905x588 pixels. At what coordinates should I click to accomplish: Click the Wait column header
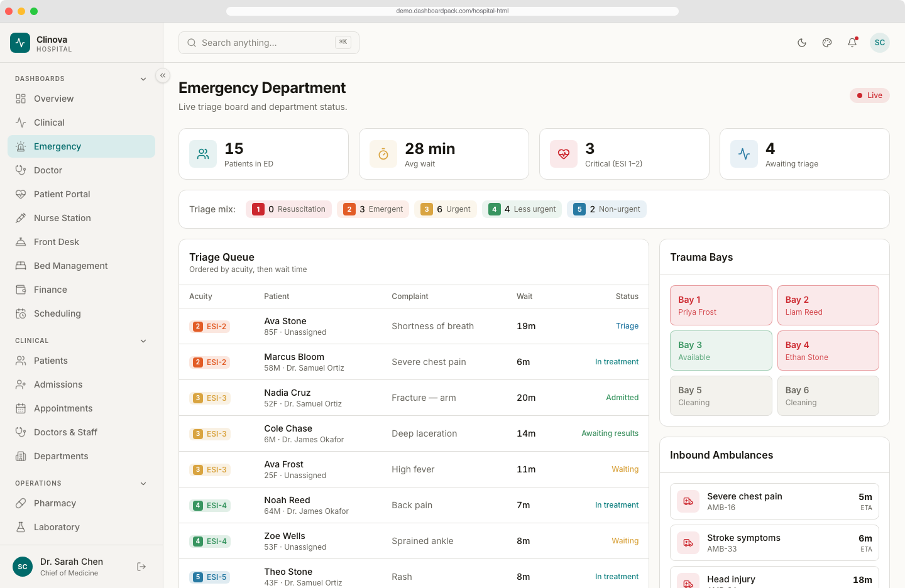click(524, 297)
